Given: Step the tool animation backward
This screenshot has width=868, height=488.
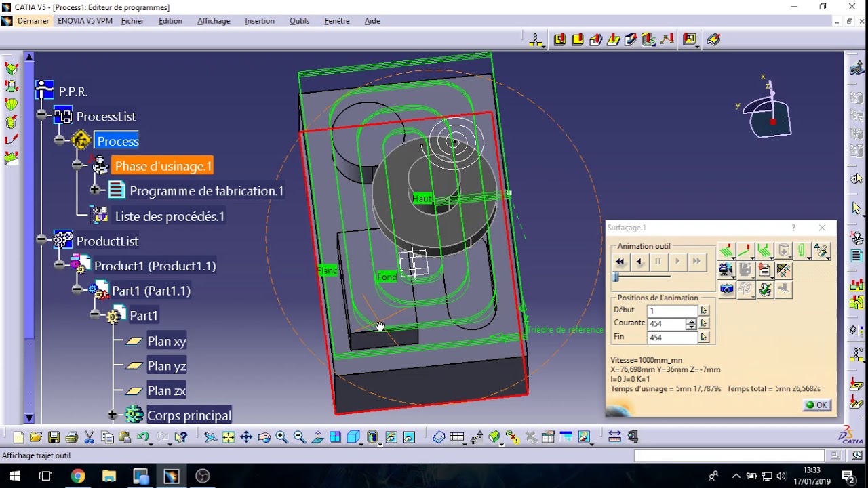Looking at the screenshot, I should click(639, 262).
